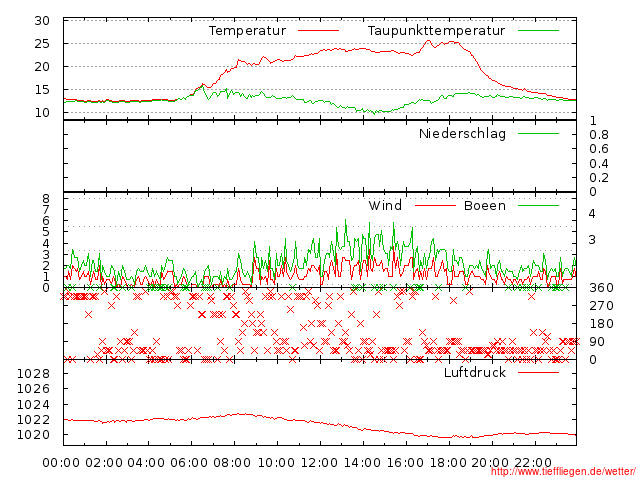Click the 16:00 time axis label
Screen dimensions: 640x480
pos(405,463)
